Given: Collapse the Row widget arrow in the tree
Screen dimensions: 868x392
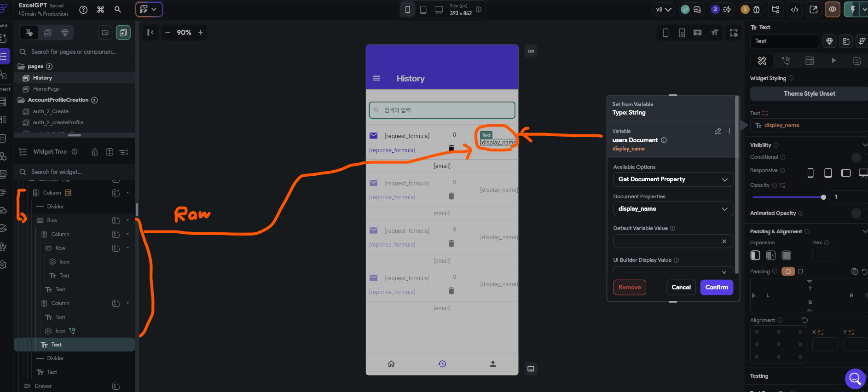Looking at the screenshot, I should [127, 220].
